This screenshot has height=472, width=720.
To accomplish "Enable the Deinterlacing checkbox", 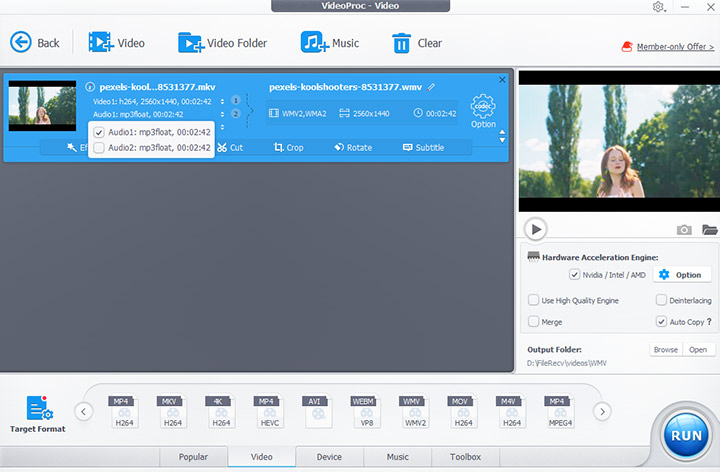I will point(661,300).
